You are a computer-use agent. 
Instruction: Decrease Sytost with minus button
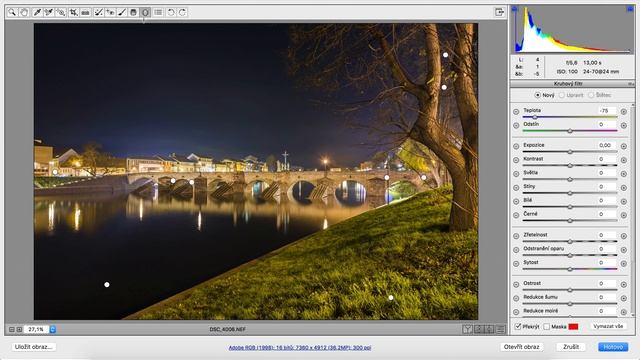pyautogui.click(x=516, y=264)
